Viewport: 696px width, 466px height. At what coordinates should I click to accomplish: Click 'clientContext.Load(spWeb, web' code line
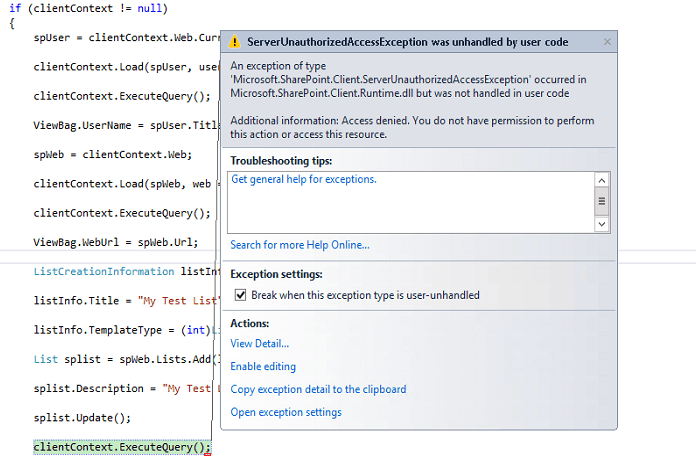127,184
